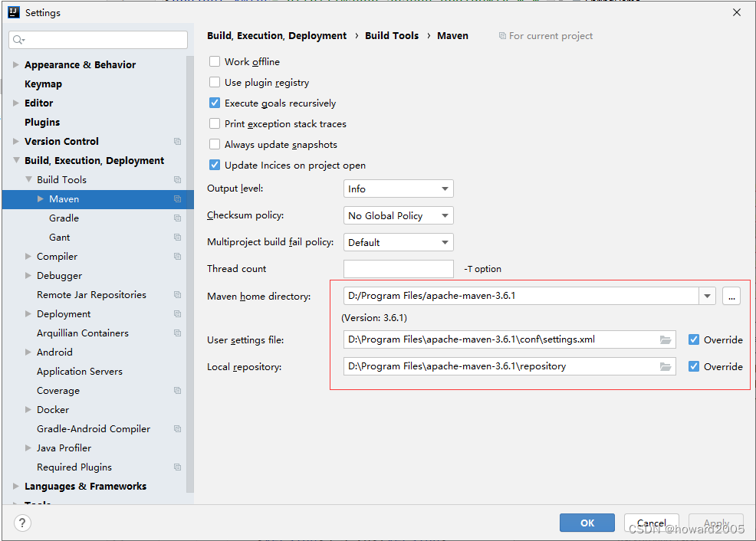Click the For current project icon
The height and width of the screenshot is (541, 756).
502,36
